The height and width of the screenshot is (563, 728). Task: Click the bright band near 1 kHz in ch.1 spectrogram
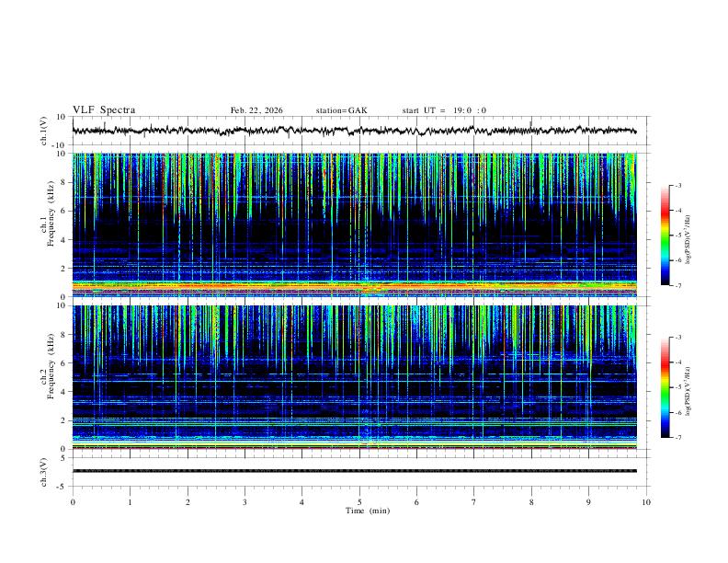click(x=354, y=286)
